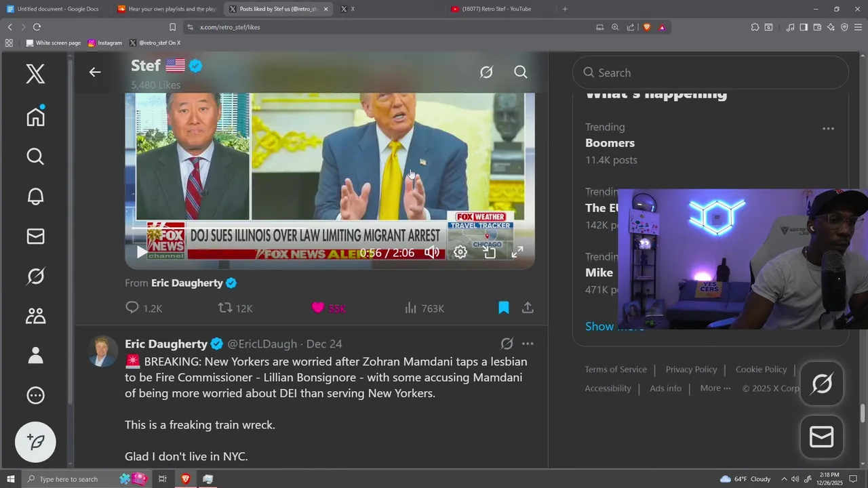
Task: View 763K post analytics
Action: [x=424, y=308]
